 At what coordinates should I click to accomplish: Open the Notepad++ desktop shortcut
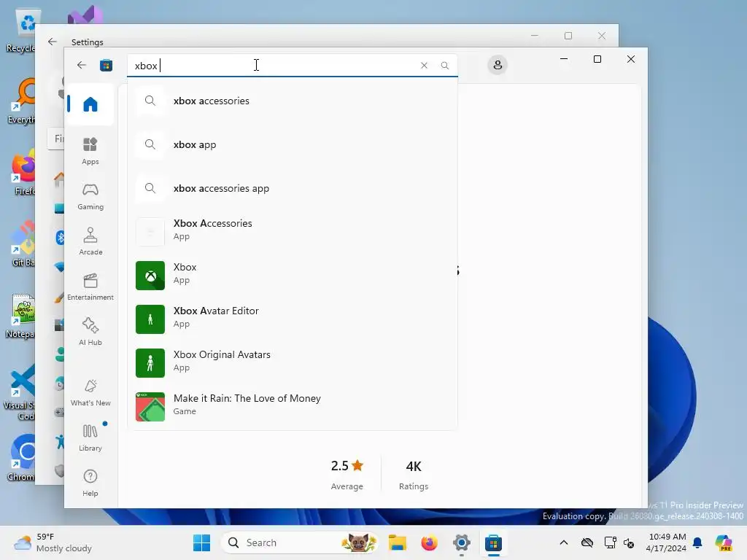coord(19,315)
